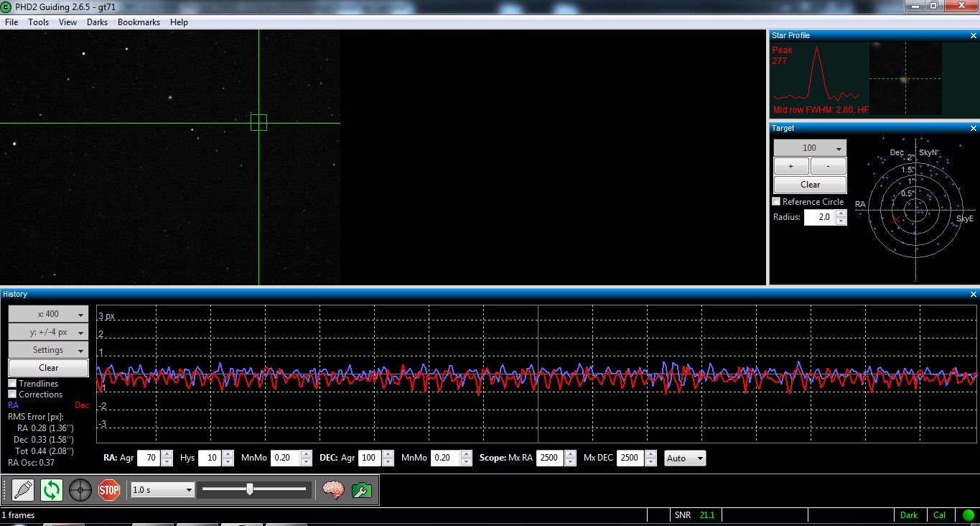Click the Dark status indicator

pos(909,515)
